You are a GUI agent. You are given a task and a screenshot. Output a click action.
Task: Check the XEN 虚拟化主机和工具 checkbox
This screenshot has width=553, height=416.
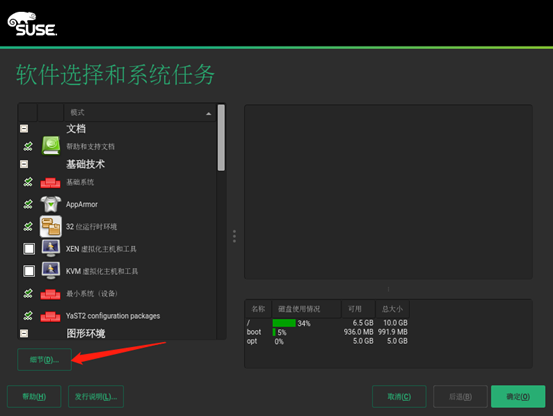coord(29,249)
